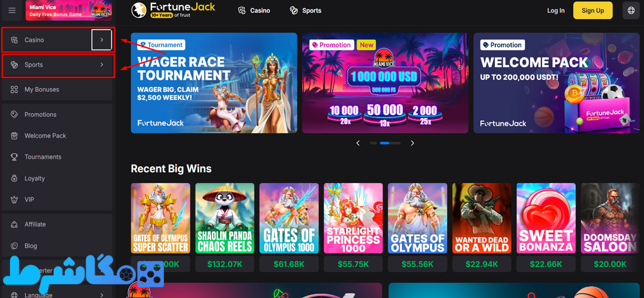Expand the Sports sidebar chevron

(x=102, y=64)
